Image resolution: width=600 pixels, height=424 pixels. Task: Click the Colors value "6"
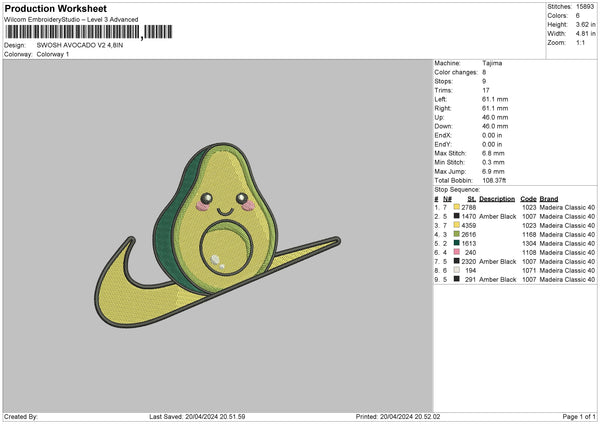[x=578, y=16]
